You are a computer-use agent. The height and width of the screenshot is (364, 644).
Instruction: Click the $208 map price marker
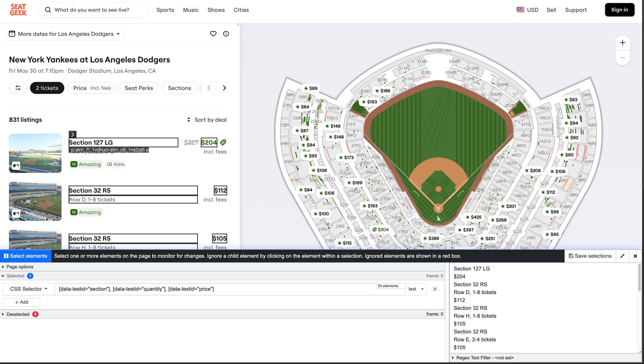tap(533, 170)
